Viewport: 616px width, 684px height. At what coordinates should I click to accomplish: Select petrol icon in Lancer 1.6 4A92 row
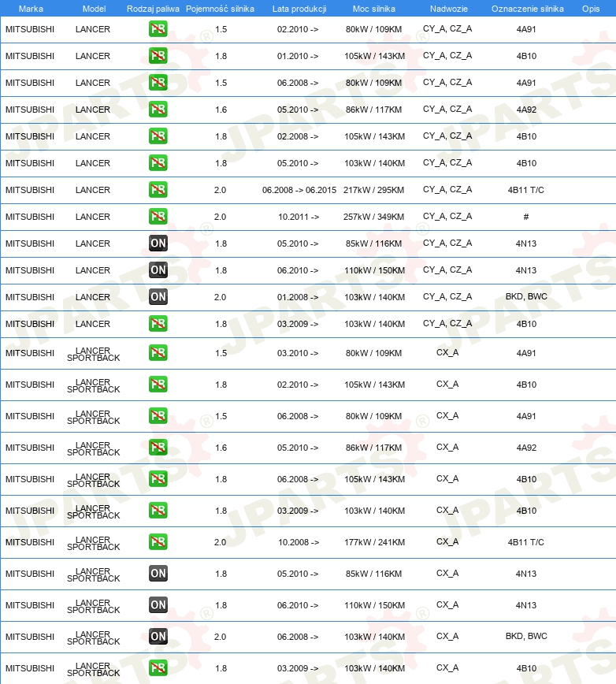[x=158, y=110]
